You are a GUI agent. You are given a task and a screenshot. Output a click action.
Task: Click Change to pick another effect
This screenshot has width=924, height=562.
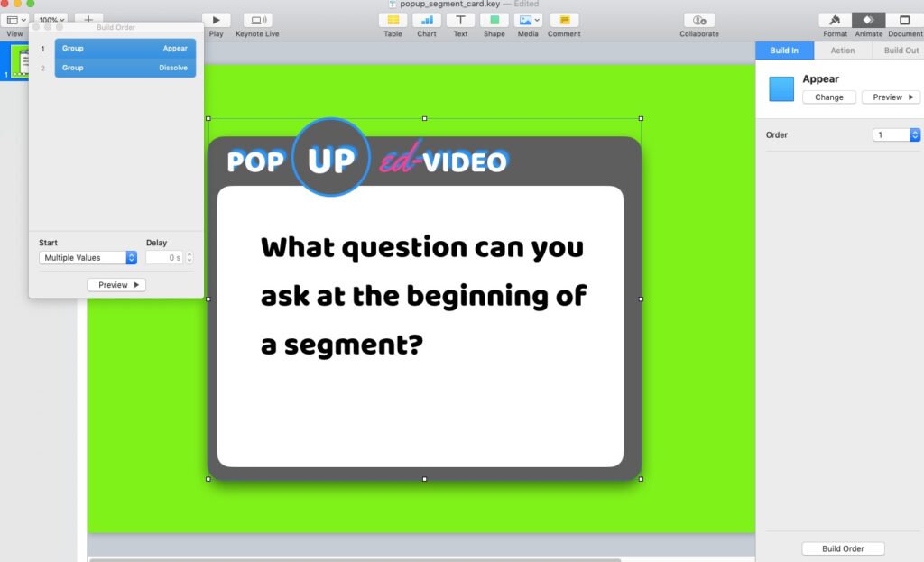coord(829,97)
